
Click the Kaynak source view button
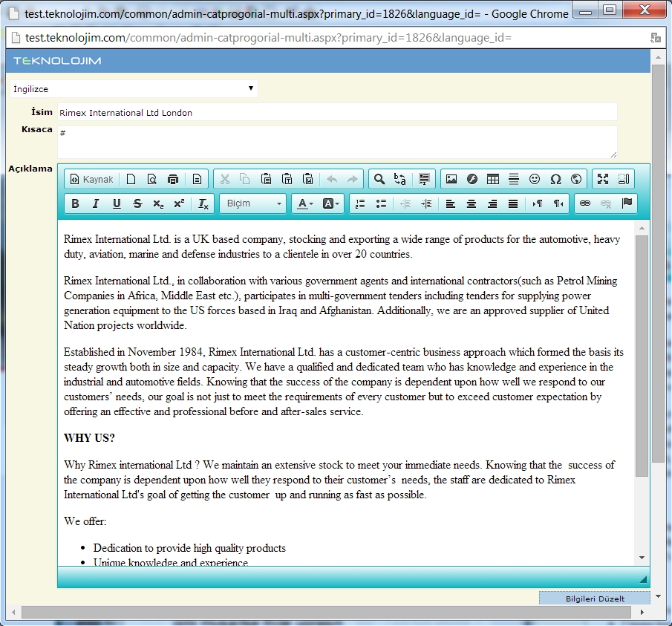(x=92, y=179)
